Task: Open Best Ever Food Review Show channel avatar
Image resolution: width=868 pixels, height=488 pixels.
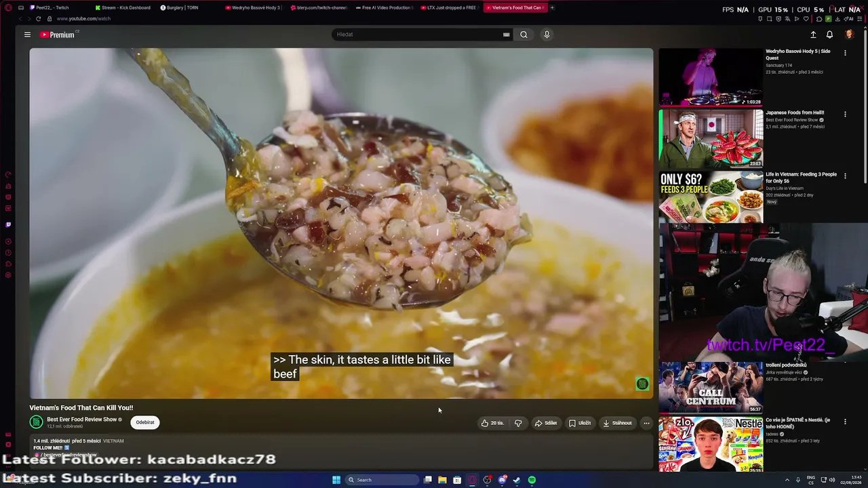Action: [36, 422]
